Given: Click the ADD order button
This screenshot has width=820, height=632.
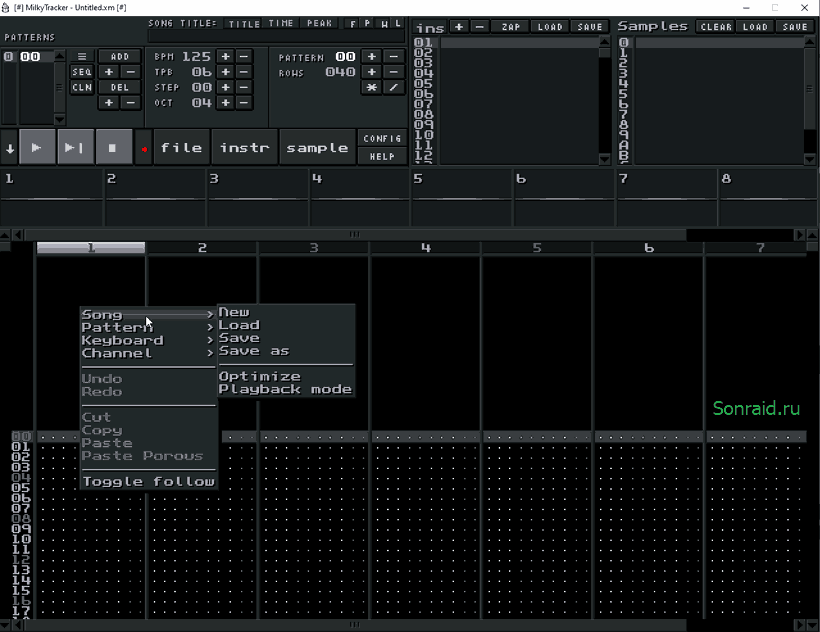Looking at the screenshot, I should pos(120,56).
